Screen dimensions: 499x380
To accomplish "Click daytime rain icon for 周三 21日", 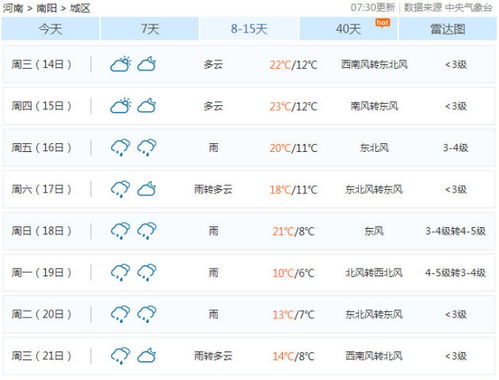I will (120, 356).
